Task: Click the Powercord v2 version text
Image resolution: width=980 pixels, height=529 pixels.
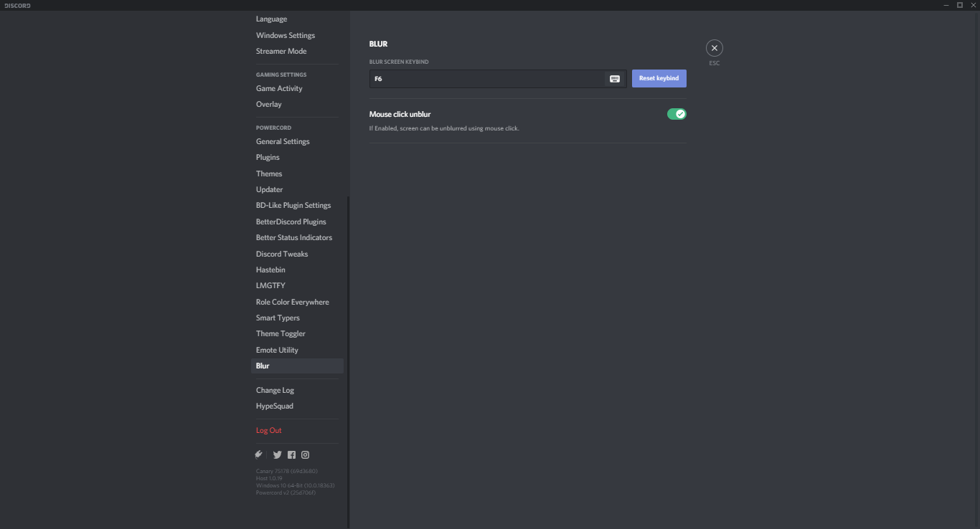Action: [x=286, y=492]
